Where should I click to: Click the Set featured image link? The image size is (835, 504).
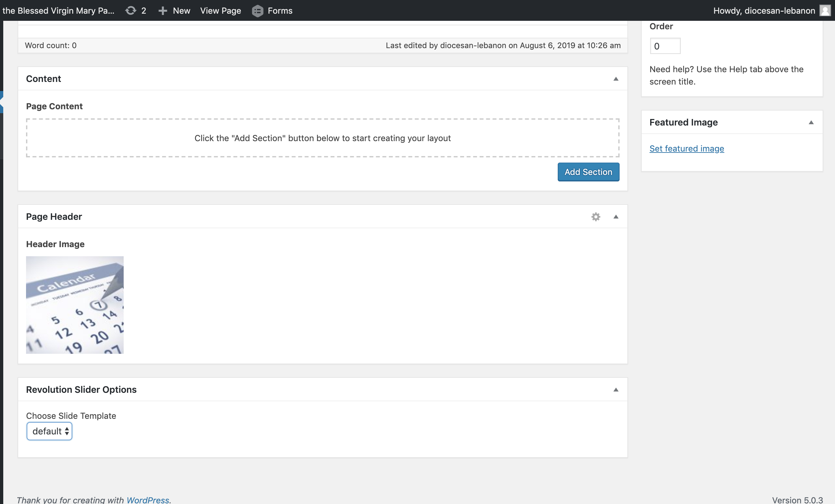687,148
